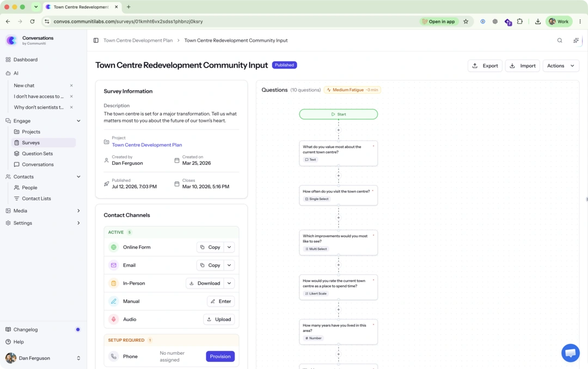Expand the Media section
The height and width of the screenshot is (369, 588).
(78, 211)
